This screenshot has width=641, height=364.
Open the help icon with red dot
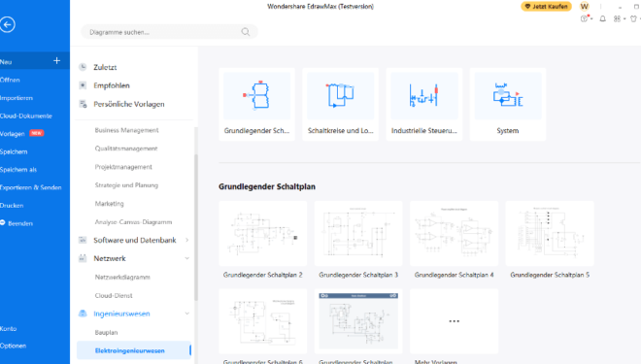pyautogui.click(x=585, y=18)
